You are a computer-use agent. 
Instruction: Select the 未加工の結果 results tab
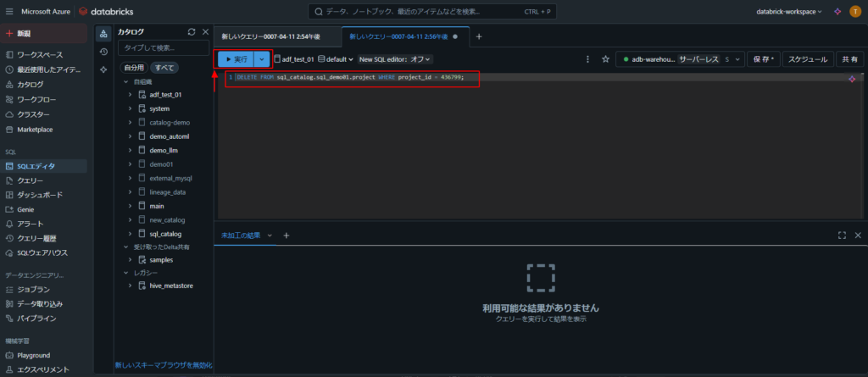241,236
